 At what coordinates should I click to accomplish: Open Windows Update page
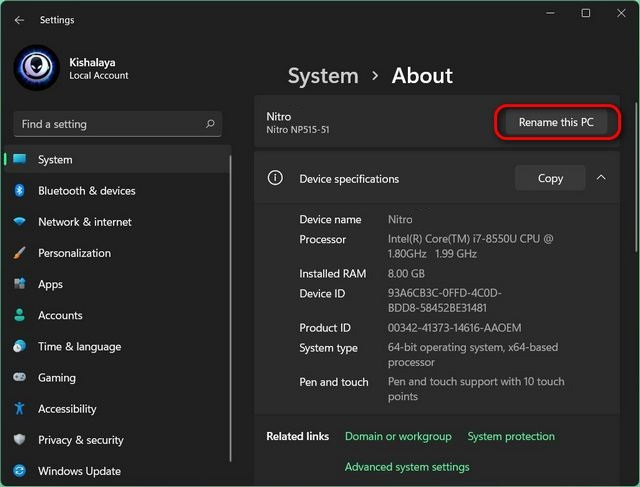pyautogui.click(x=118, y=471)
